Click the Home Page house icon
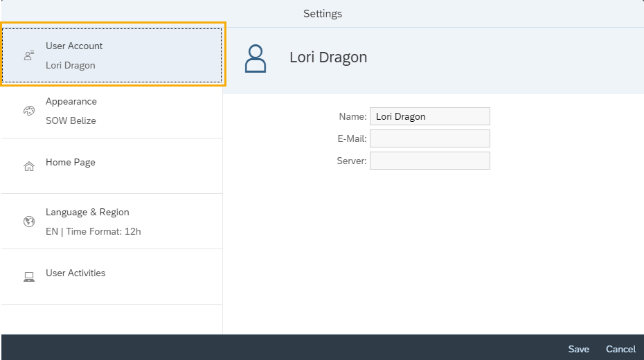The image size is (644, 360). [x=29, y=166]
